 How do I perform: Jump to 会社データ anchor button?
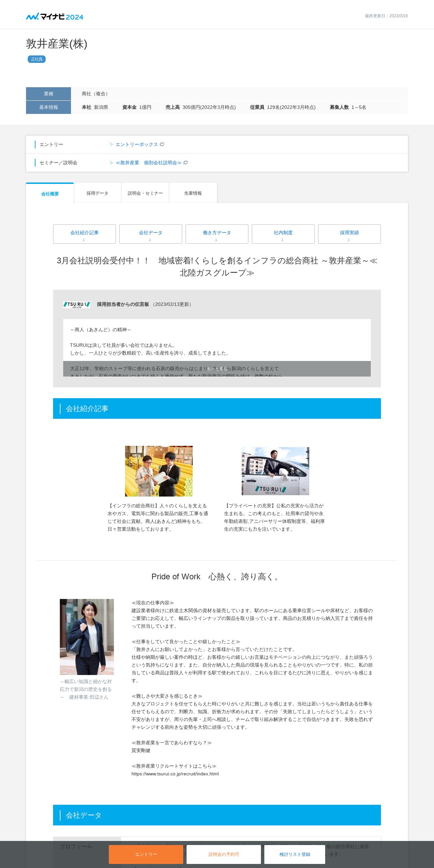coord(151,234)
